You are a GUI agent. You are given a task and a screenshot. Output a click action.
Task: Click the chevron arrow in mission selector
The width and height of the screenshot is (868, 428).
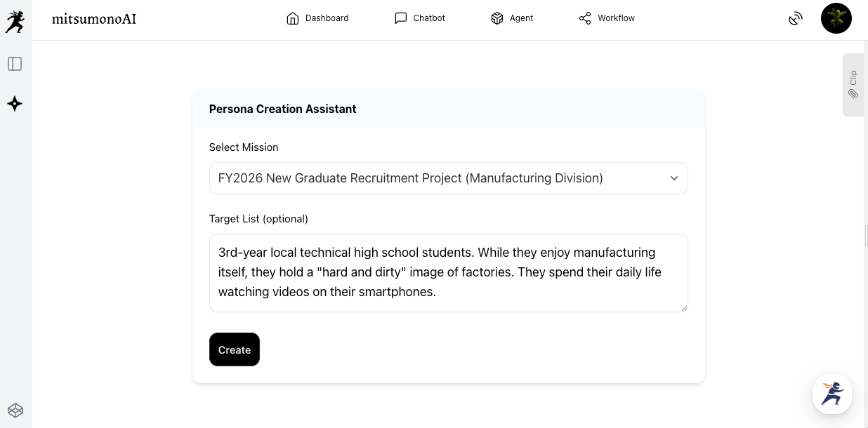(x=673, y=178)
